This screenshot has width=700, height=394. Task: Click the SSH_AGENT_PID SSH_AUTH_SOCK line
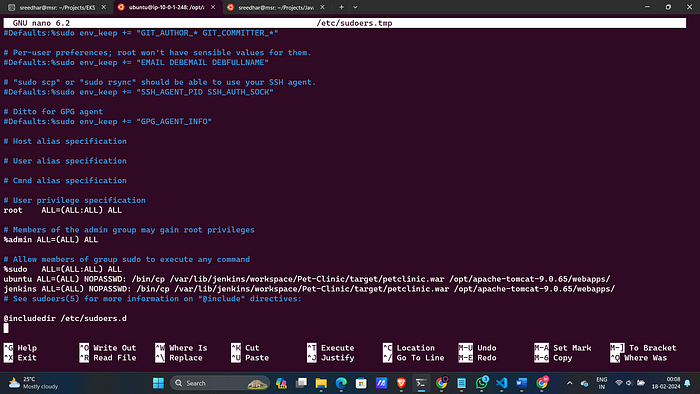coord(138,92)
